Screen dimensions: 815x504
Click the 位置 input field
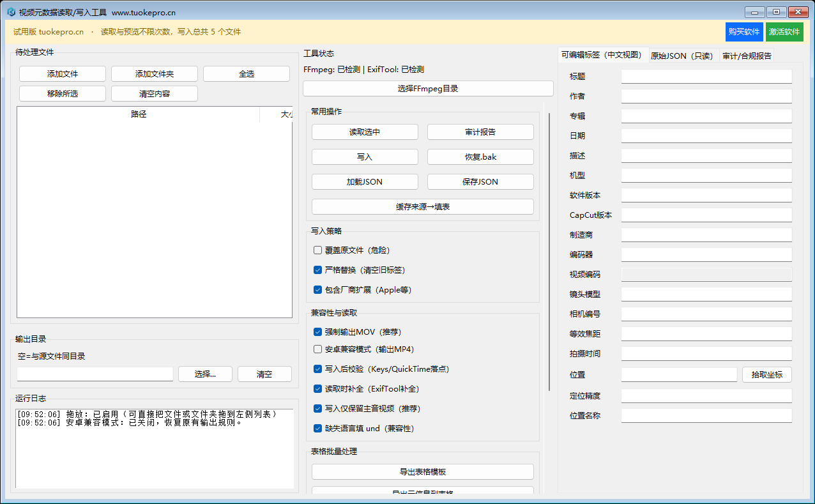[679, 375]
